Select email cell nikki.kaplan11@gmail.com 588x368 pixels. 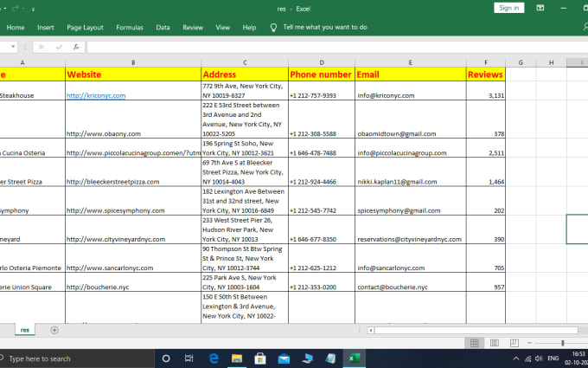point(411,171)
